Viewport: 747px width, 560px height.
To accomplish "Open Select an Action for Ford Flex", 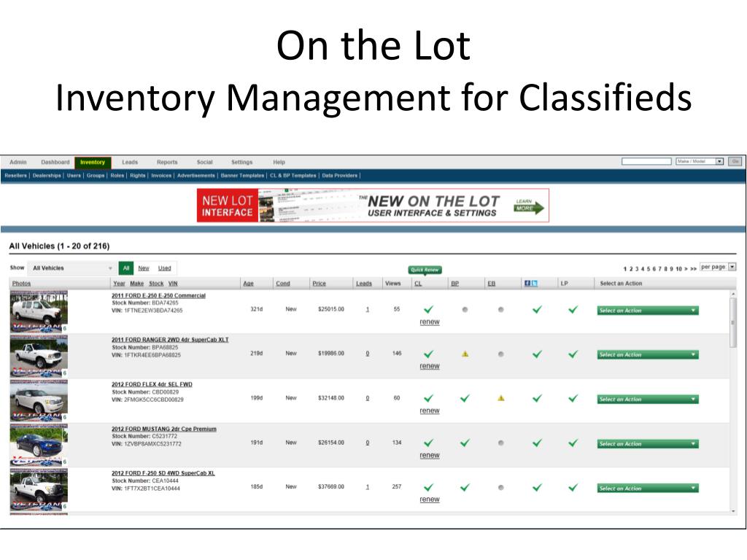I will (x=648, y=400).
